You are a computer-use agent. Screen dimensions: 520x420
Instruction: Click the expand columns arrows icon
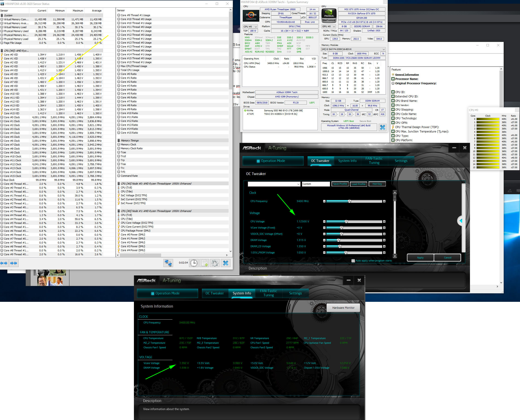pyautogui.click(x=4, y=263)
